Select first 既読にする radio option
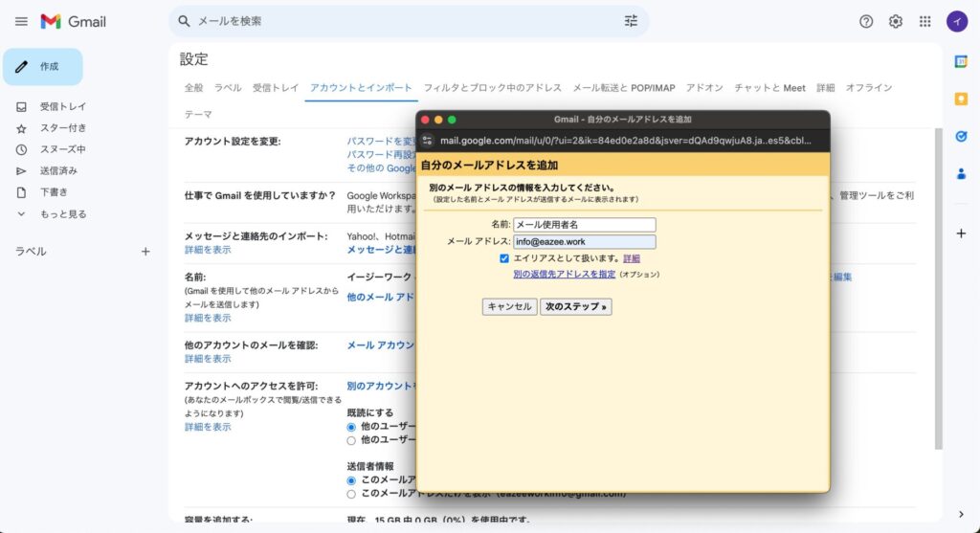980x533 pixels. click(351, 427)
